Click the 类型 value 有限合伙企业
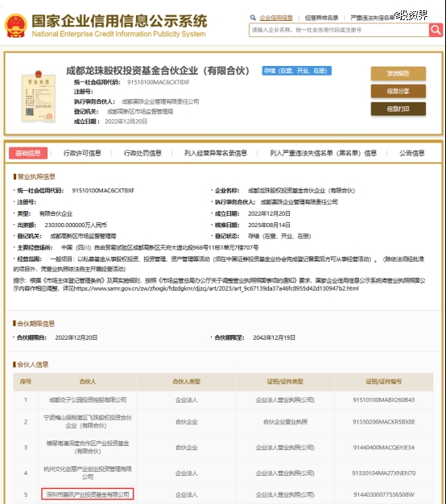This screenshot has height=504, width=446. click(x=56, y=213)
